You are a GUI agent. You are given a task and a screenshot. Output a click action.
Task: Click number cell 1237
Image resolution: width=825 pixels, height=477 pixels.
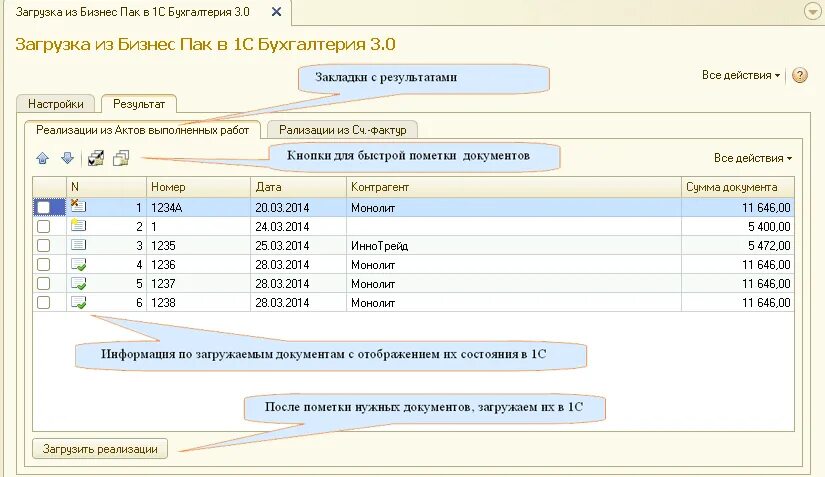(x=198, y=283)
